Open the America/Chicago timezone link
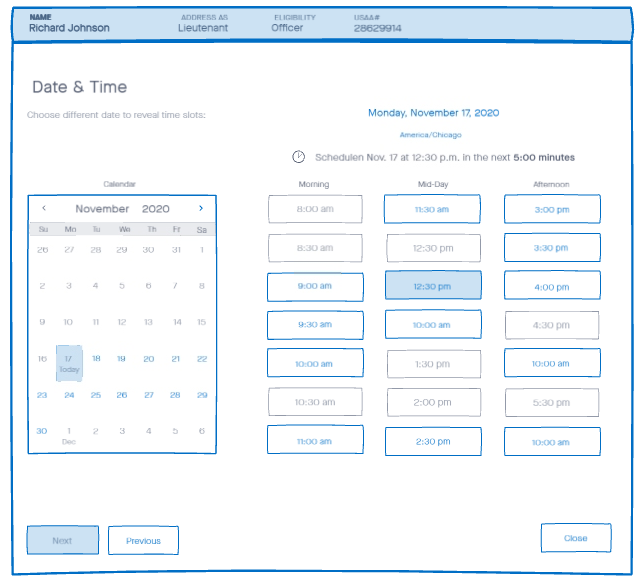 pyautogui.click(x=431, y=135)
